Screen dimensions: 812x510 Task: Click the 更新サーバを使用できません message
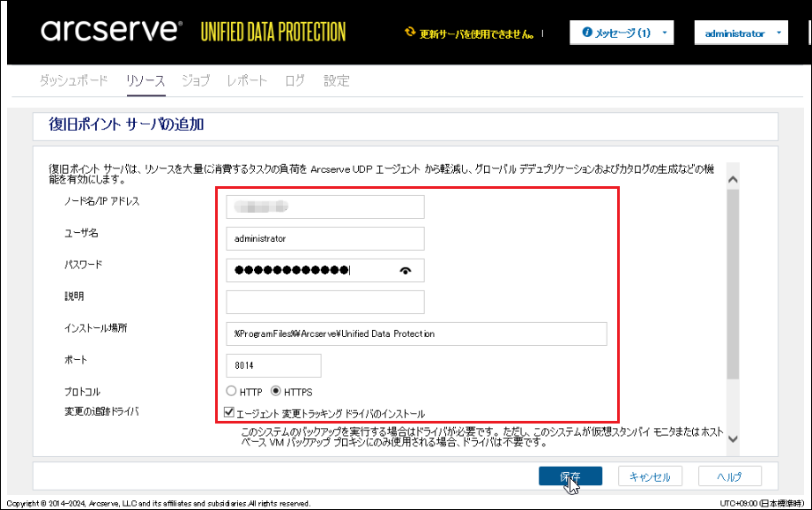point(476,34)
